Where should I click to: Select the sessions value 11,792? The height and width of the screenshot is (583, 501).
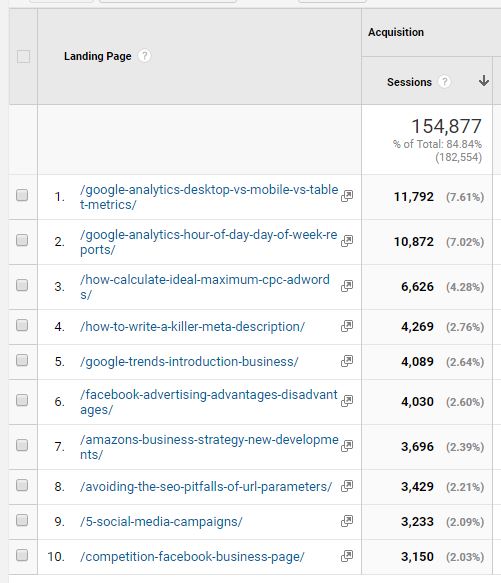coord(414,197)
